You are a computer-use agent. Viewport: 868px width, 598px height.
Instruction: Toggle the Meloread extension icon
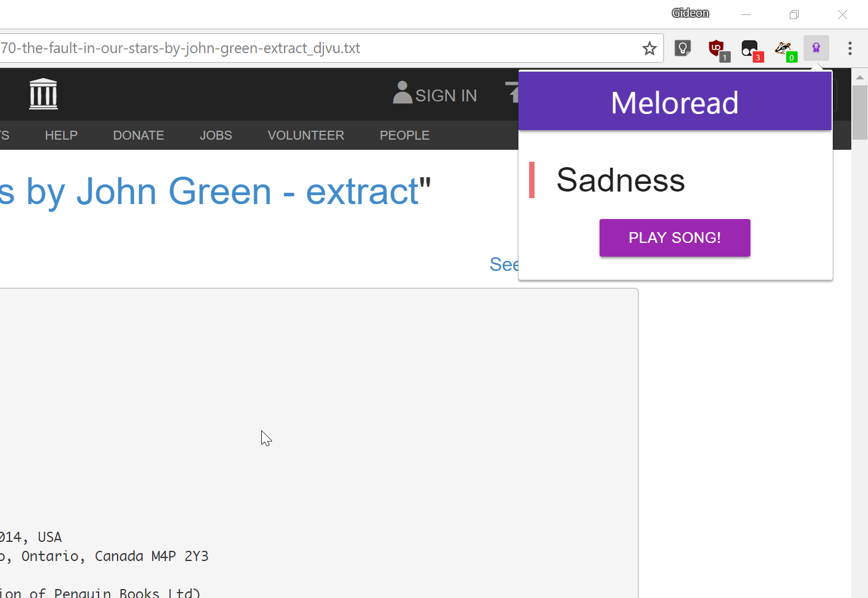tap(816, 48)
